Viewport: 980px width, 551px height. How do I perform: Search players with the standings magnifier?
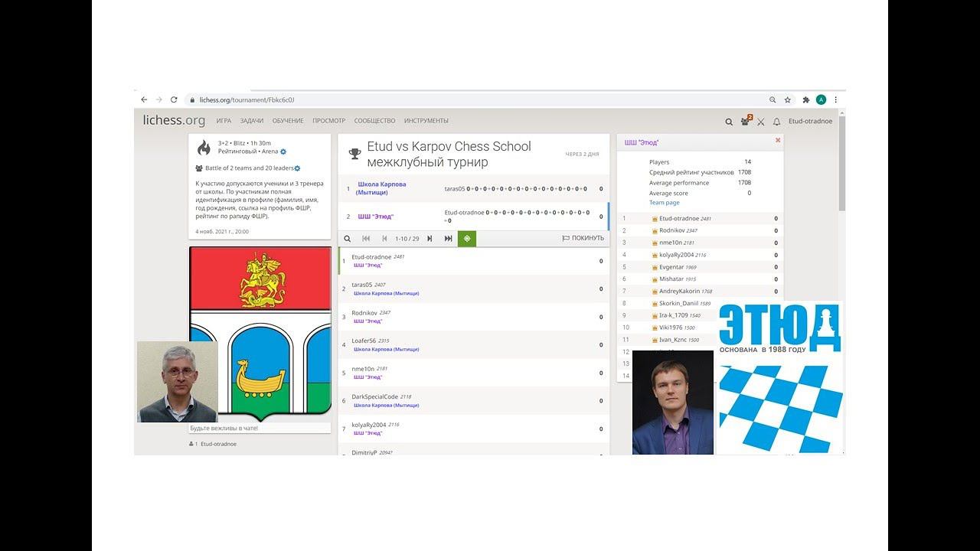pyautogui.click(x=348, y=239)
